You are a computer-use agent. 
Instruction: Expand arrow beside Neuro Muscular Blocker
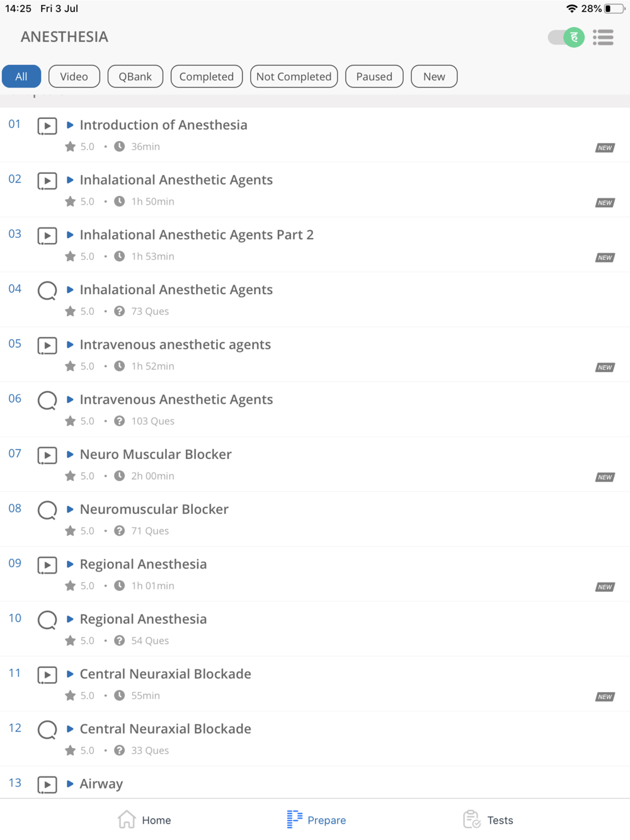(70, 454)
